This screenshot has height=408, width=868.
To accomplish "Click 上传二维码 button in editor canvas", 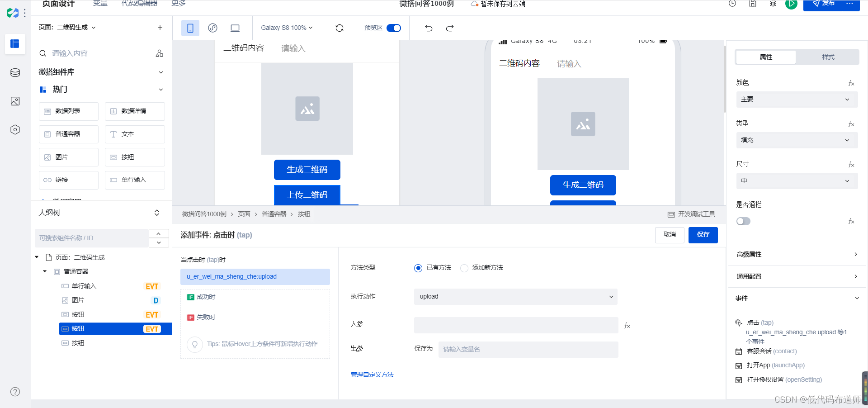I will [x=307, y=195].
